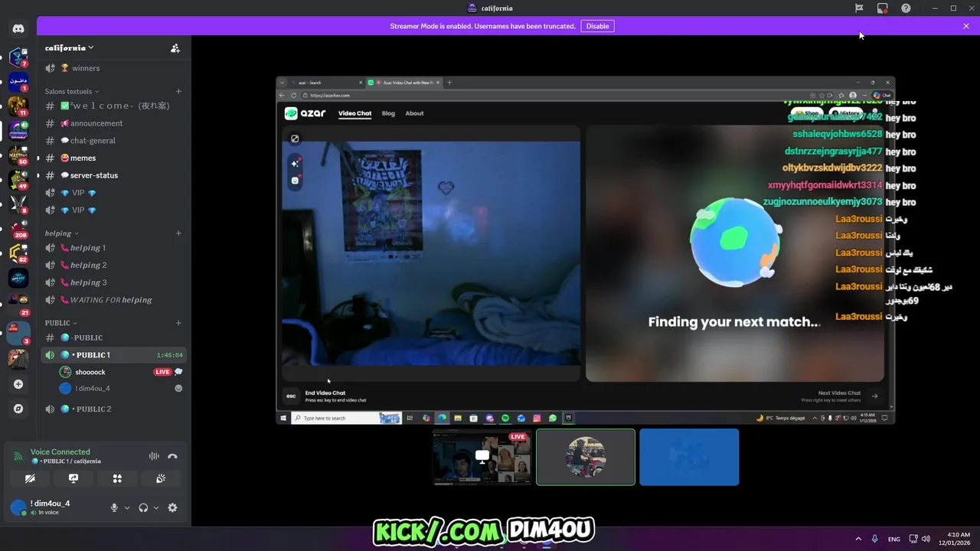Dismiss the streamer mode banner

click(x=966, y=26)
